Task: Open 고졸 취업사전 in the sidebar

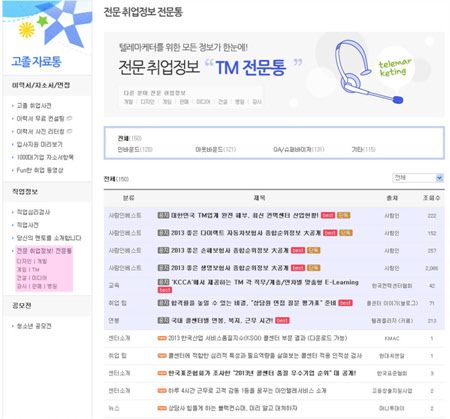Action: [x=34, y=106]
